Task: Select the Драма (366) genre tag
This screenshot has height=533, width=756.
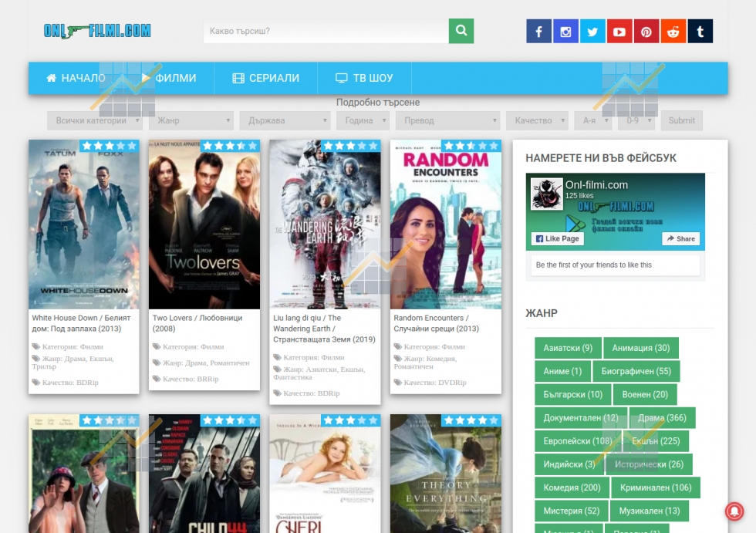Action: [662, 418]
